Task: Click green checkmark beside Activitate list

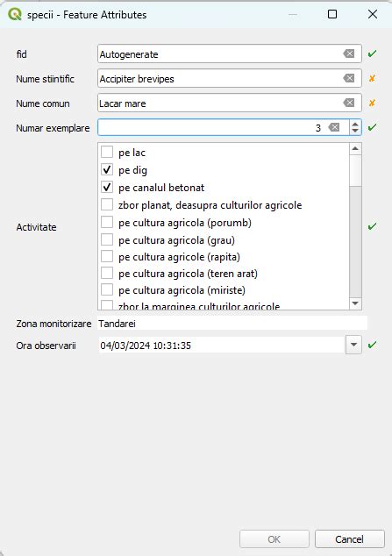Action: click(372, 226)
